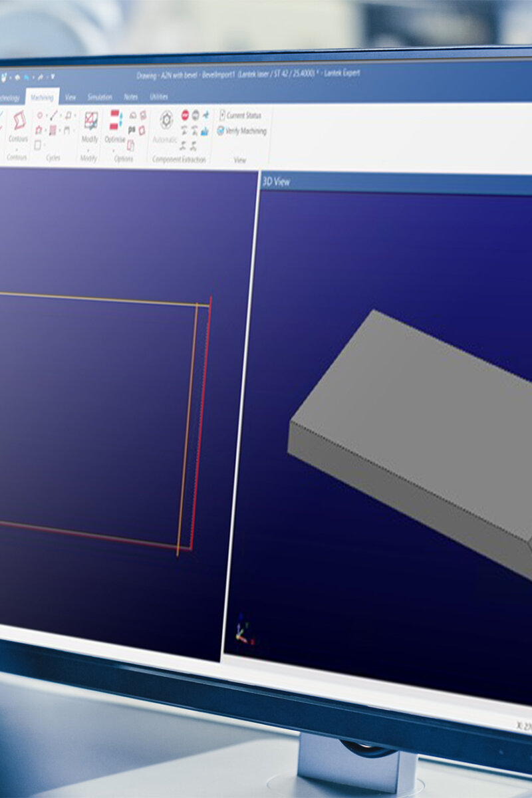Click the XYZ axis indicator in 3D View
532x798 pixels.
tap(242, 633)
